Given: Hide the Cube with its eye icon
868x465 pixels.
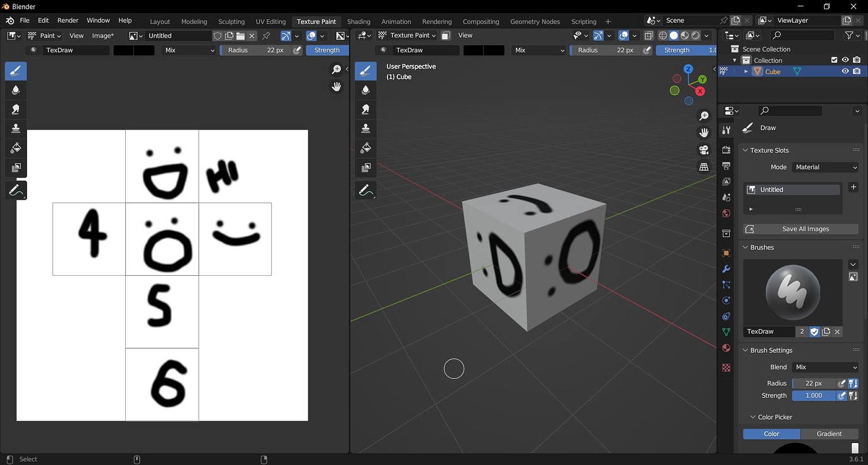Looking at the screenshot, I should [845, 72].
